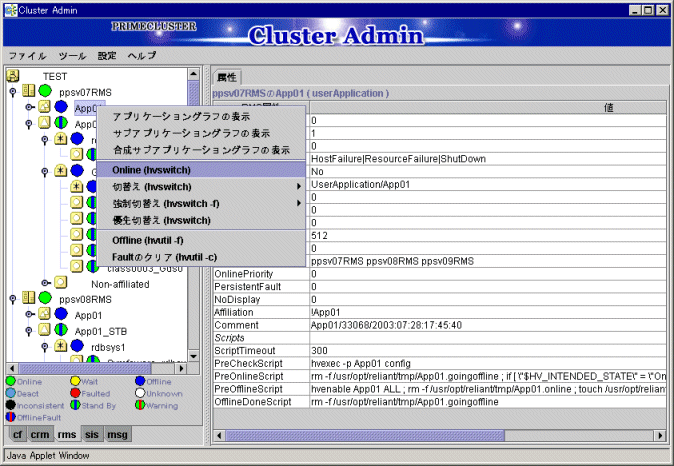Open the 設定 menu

107,56
